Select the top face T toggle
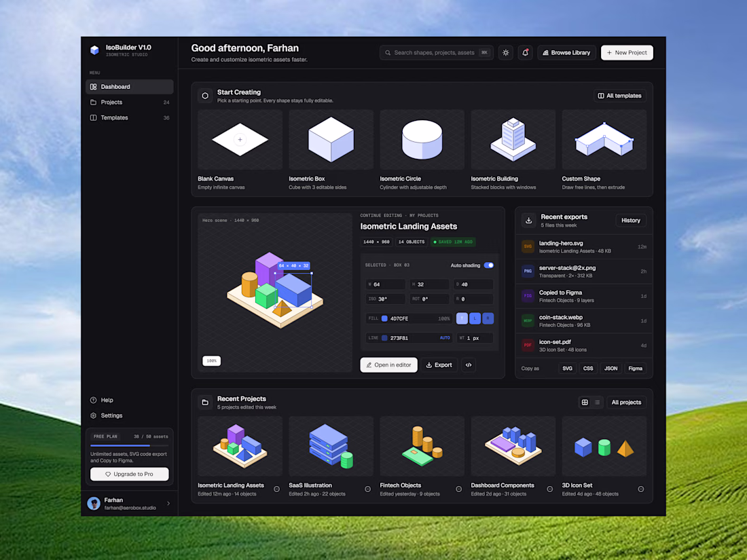Screen dimensions: 747x560 [462, 318]
